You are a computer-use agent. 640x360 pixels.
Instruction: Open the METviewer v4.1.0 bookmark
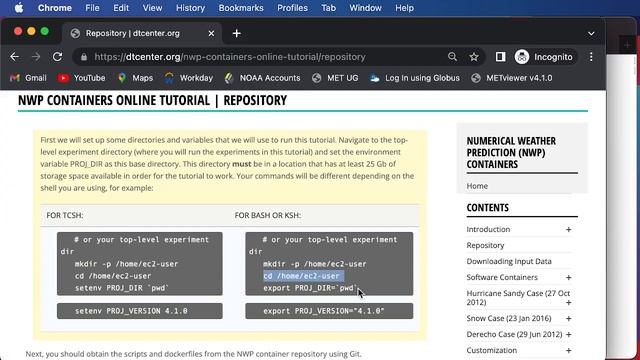coord(511,78)
